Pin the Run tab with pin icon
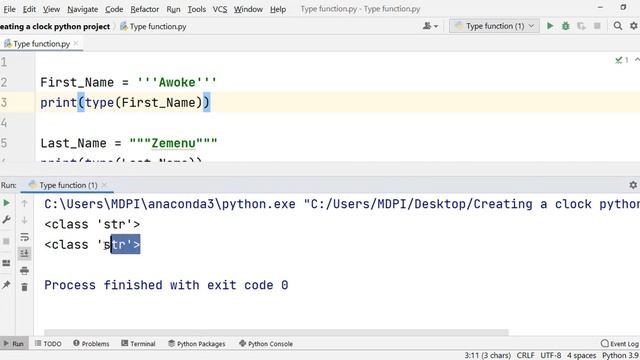The height and width of the screenshot is (360, 640). tap(7, 285)
